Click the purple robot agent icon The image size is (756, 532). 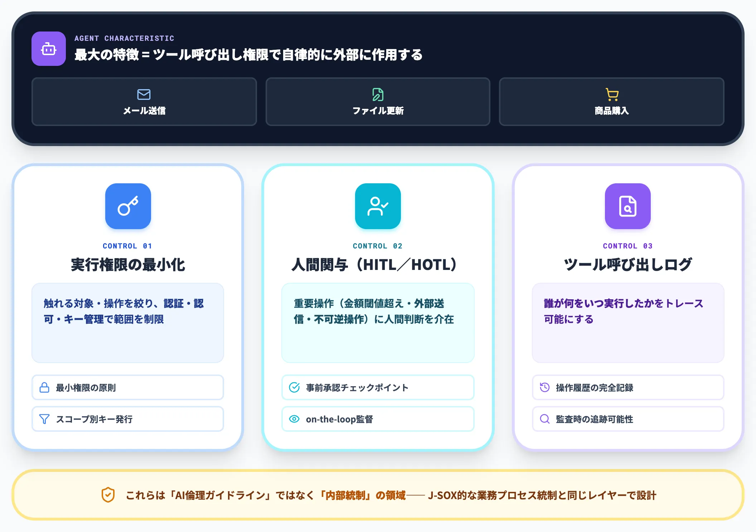click(49, 49)
